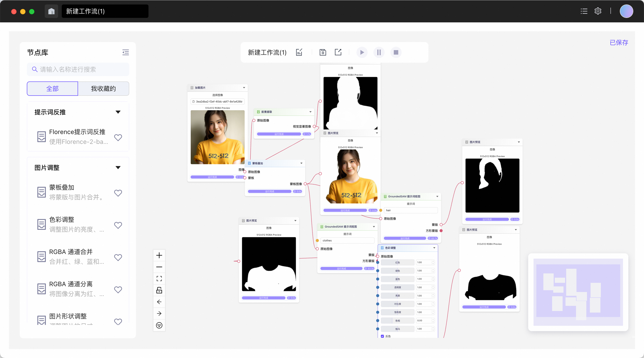Favorite the 蒙板叠加 node with heart
The height and width of the screenshot is (358, 644).
click(x=118, y=193)
